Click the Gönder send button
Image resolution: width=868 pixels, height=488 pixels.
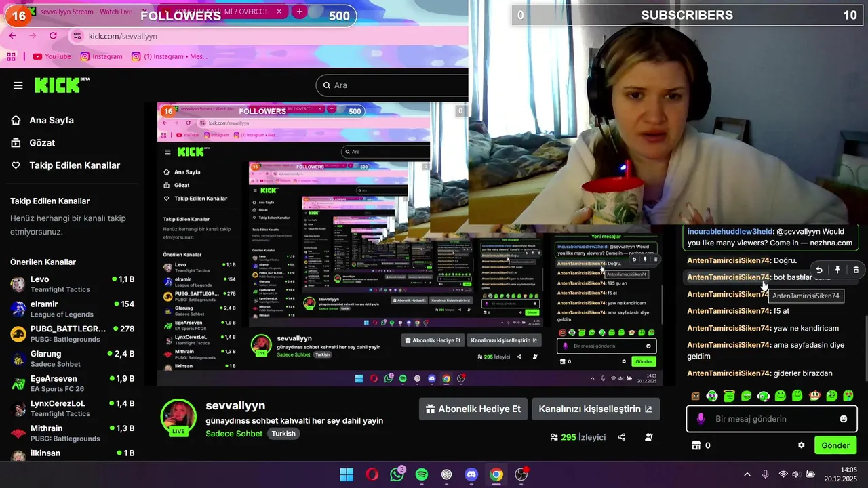835,445
